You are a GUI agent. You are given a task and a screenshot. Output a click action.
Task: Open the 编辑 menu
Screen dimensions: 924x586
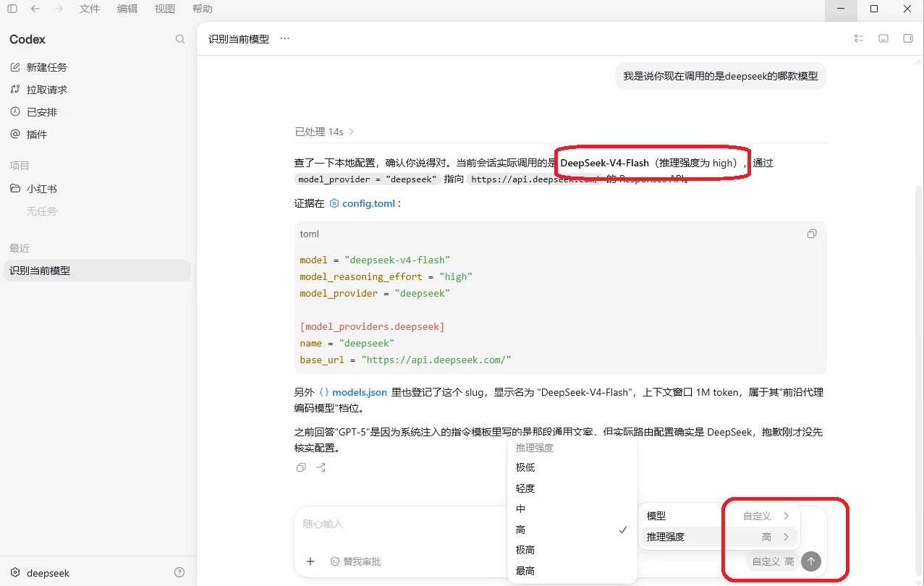[127, 9]
